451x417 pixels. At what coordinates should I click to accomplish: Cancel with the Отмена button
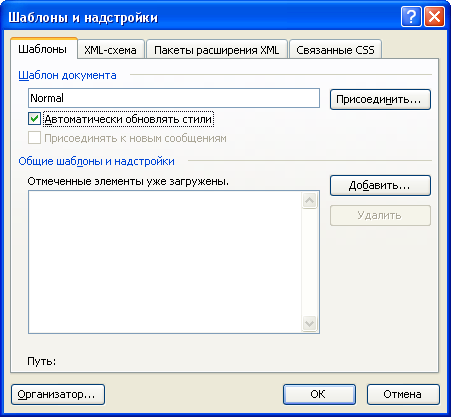pos(403,395)
